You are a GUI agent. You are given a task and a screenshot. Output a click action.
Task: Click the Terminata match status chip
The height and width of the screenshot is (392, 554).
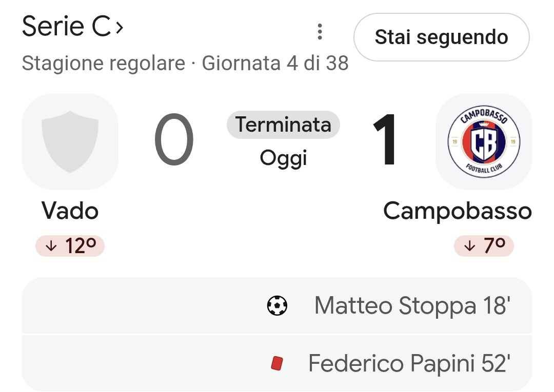point(283,125)
